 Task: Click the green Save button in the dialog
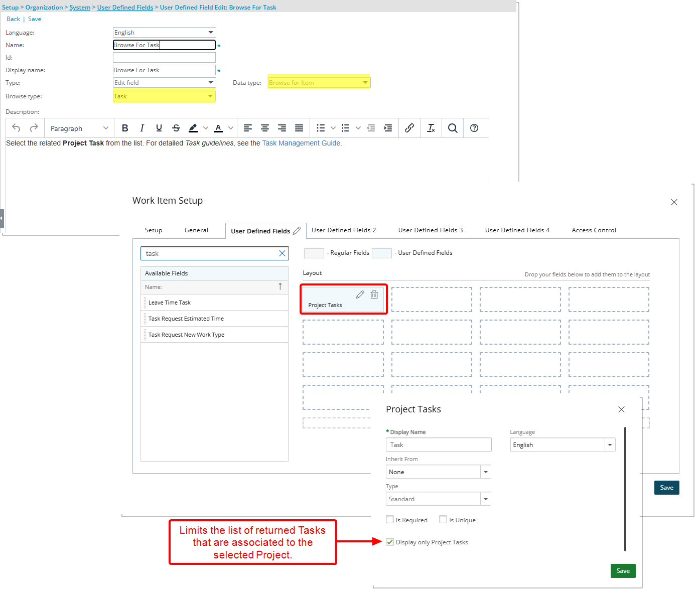(x=623, y=570)
